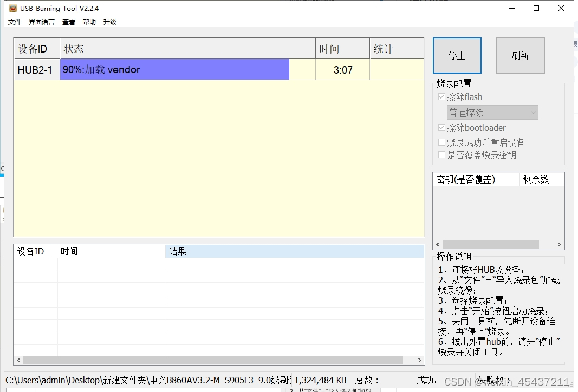Click the USB Burning Tool app icon in title bar
The height and width of the screenshot is (392, 578).
(x=13, y=8)
